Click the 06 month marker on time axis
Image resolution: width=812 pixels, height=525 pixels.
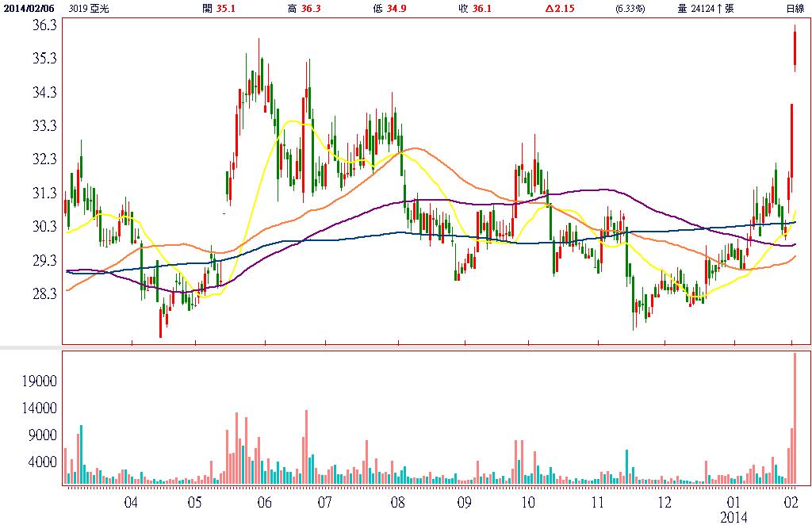pos(264,503)
